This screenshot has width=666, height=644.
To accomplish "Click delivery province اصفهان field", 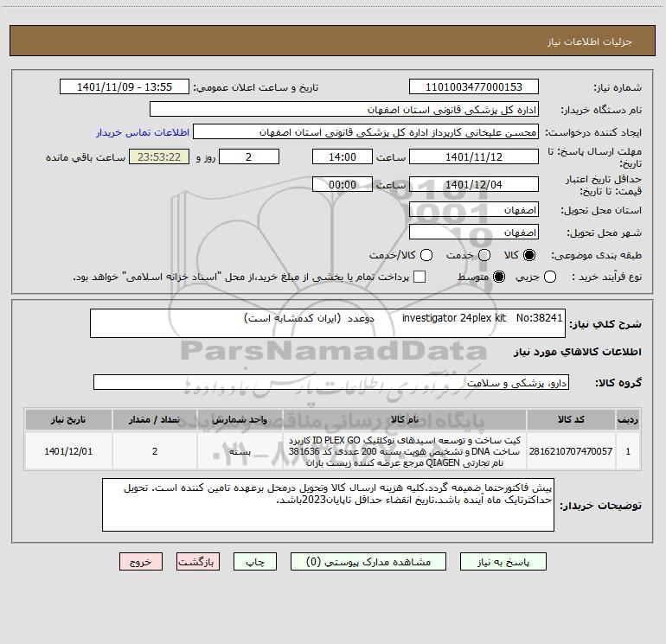I will (x=474, y=210).
